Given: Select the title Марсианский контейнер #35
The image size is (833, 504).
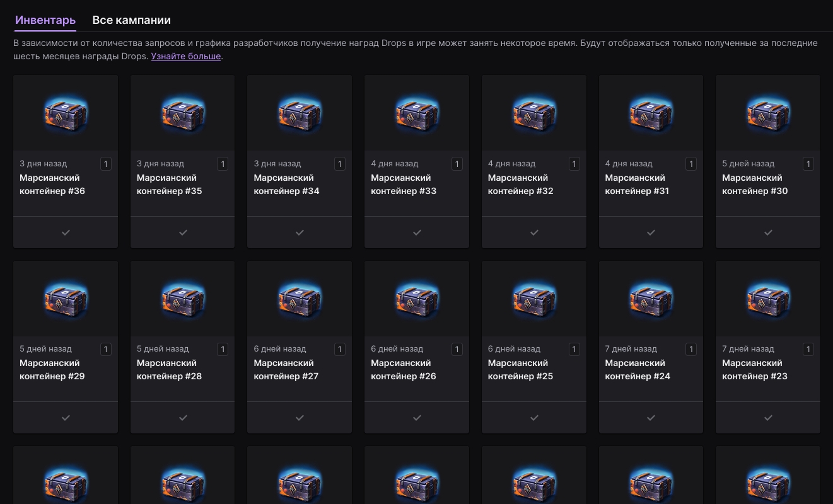Looking at the screenshot, I should [x=170, y=185].
